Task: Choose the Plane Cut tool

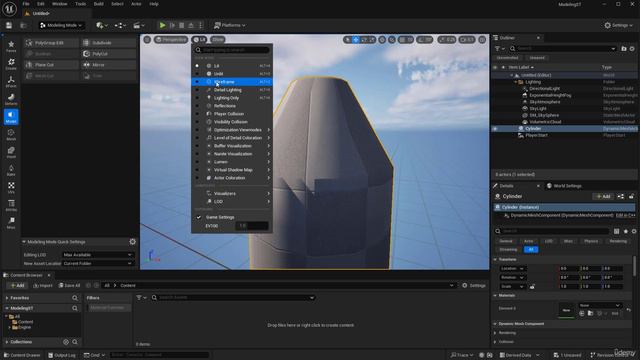Action: click(x=51, y=65)
